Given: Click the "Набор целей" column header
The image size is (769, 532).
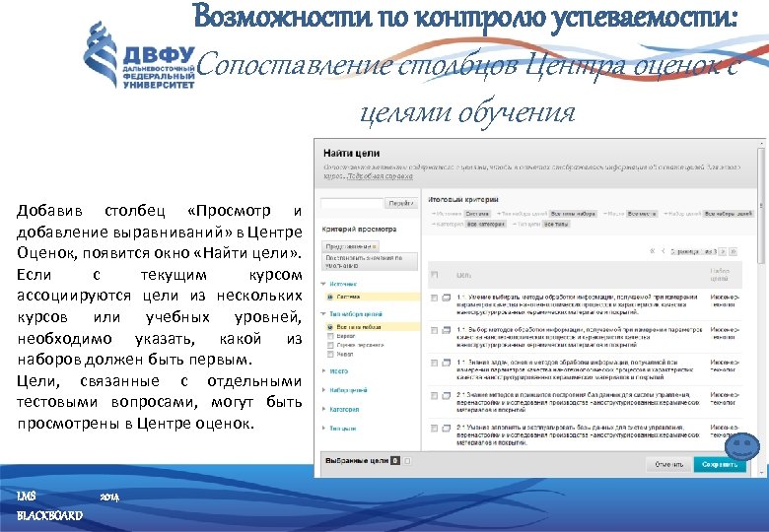Looking at the screenshot, I should [x=720, y=274].
